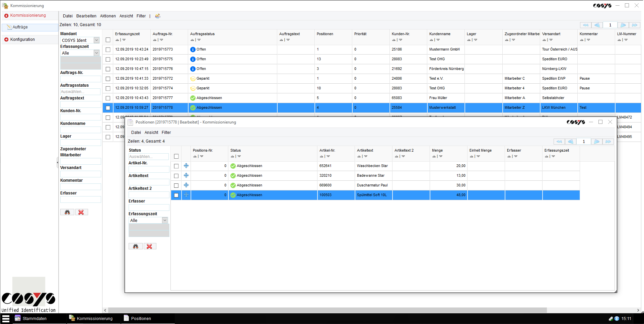Check the select-all checkbox in the Positionen table
This screenshot has height=324, width=644.
(176, 156)
